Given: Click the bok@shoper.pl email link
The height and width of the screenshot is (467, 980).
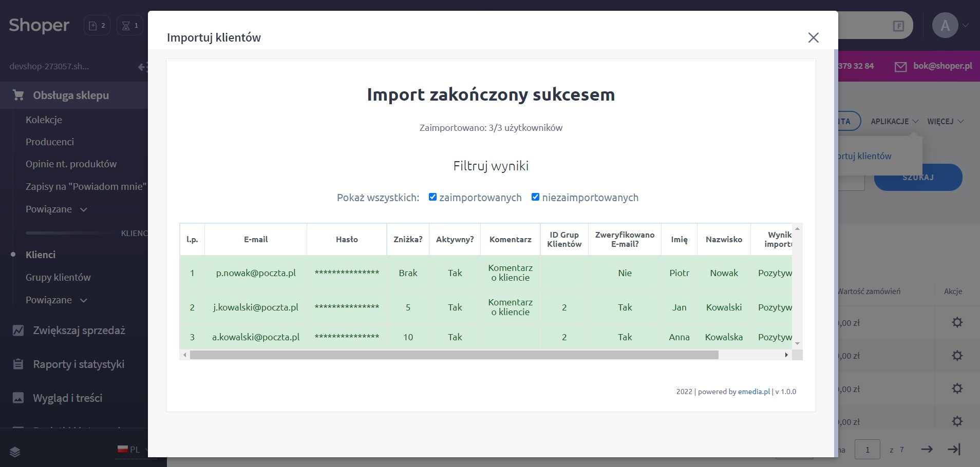Looking at the screenshot, I should pyautogui.click(x=942, y=66).
